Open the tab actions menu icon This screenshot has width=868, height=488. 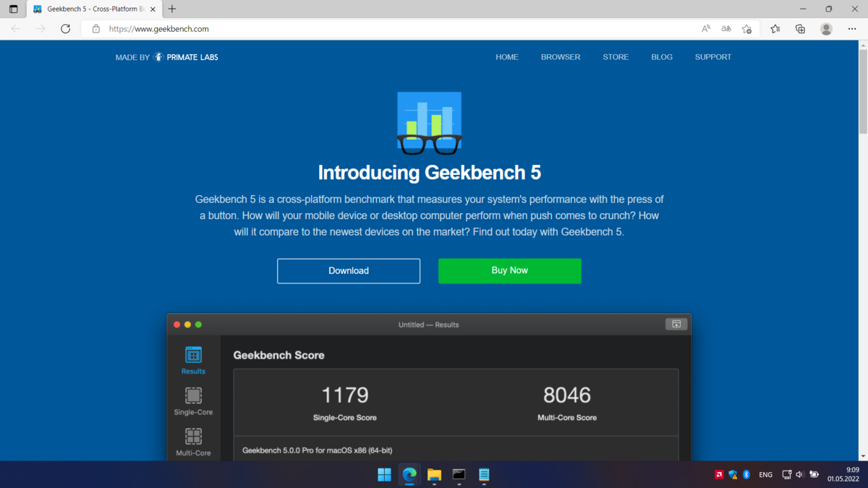click(13, 9)
